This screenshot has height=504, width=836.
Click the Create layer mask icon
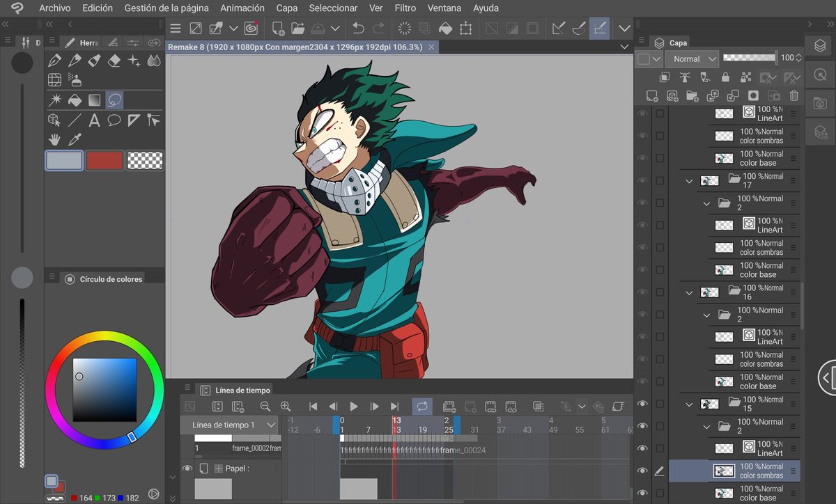753,95
